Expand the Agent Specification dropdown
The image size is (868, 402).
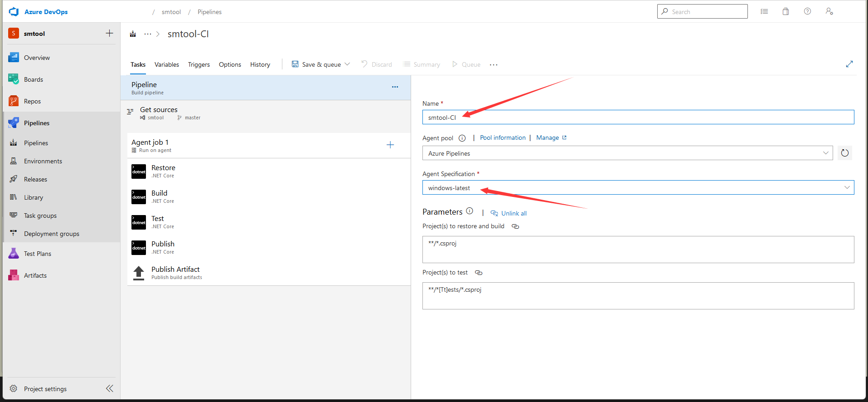click(x=846, y=188)
